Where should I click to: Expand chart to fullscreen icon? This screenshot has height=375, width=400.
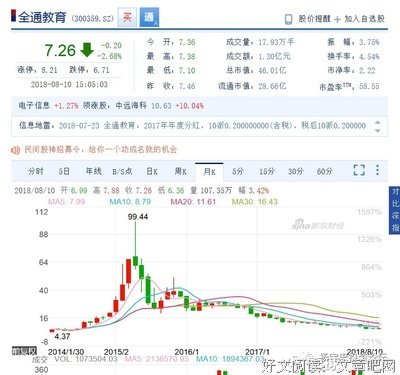coord(359,170)
